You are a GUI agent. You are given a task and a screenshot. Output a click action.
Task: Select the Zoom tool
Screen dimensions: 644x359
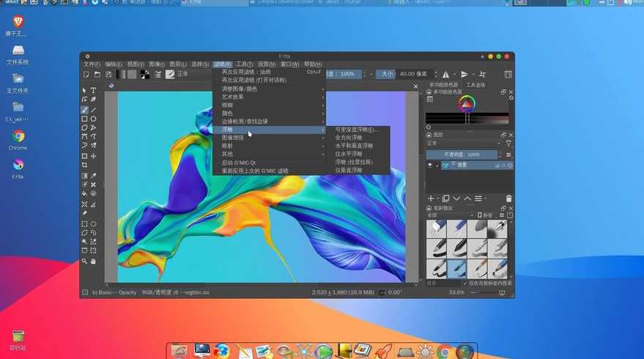[x=84, y=262]
